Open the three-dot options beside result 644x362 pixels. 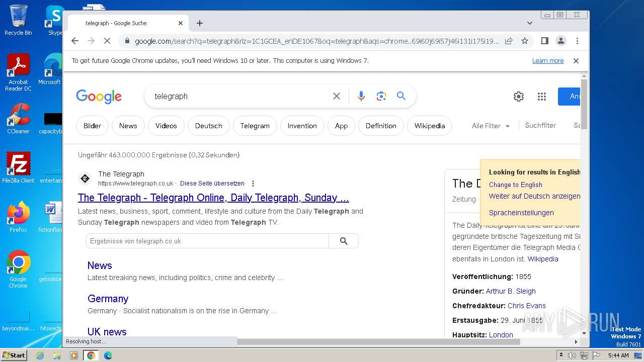(x=253, y=184)
